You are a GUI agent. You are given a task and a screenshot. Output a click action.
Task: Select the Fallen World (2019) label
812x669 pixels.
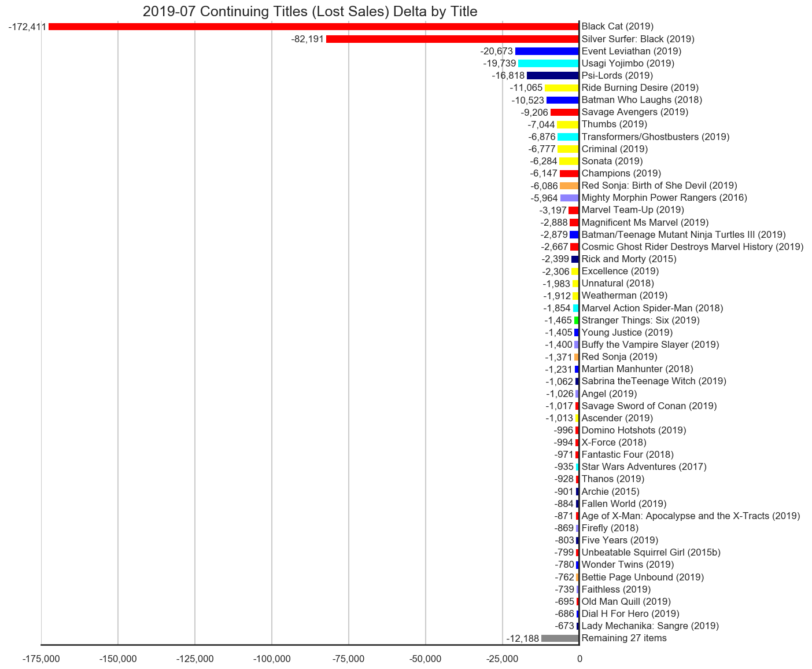coord(624,504)
